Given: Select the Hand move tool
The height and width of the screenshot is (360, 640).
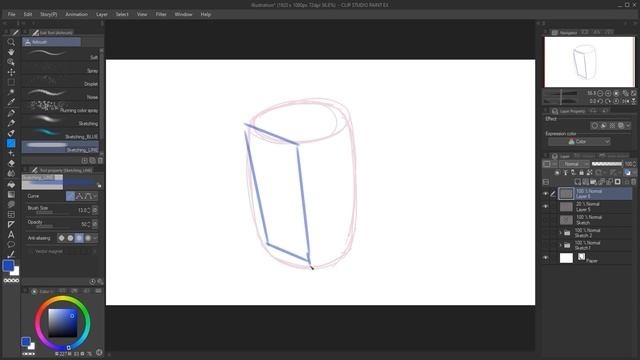Looking at the screenshot, I should click(x=11, y=52).
